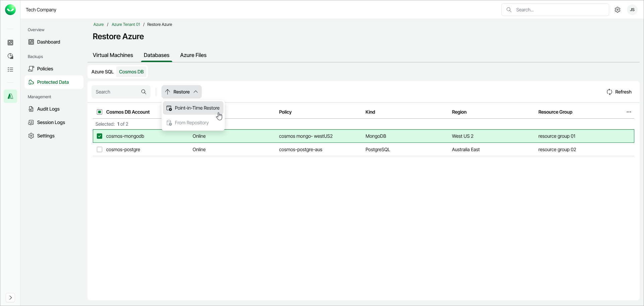Expand the left sidebar with arrow button
The height and width of the screenshot is (306, 644).
pyautogui.click(x=10, y=298)
